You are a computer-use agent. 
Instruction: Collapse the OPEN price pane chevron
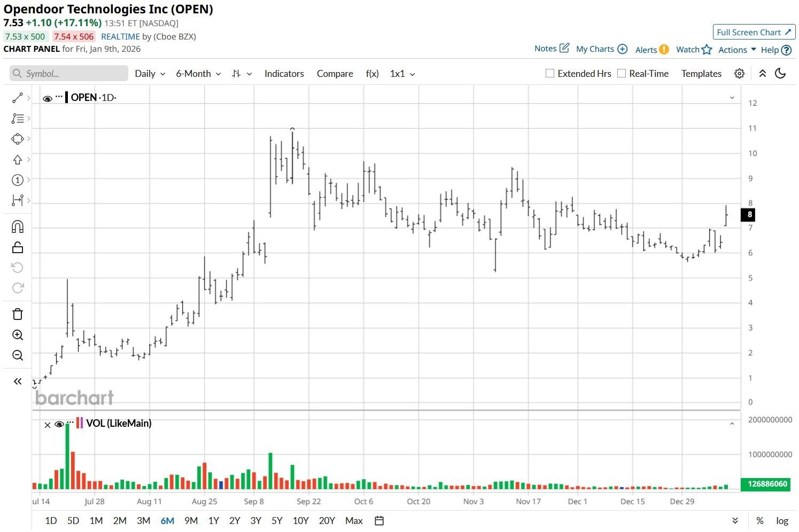pyautogui.click(x=732, y=98)
